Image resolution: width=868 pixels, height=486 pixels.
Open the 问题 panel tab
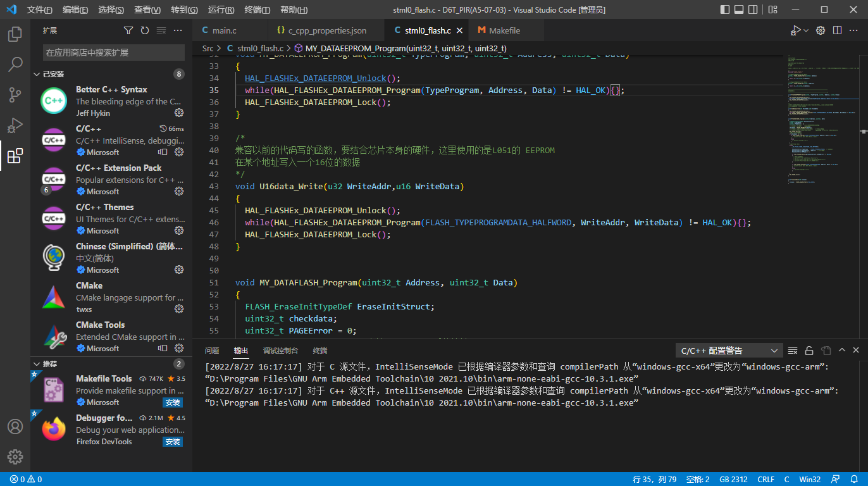212,351
